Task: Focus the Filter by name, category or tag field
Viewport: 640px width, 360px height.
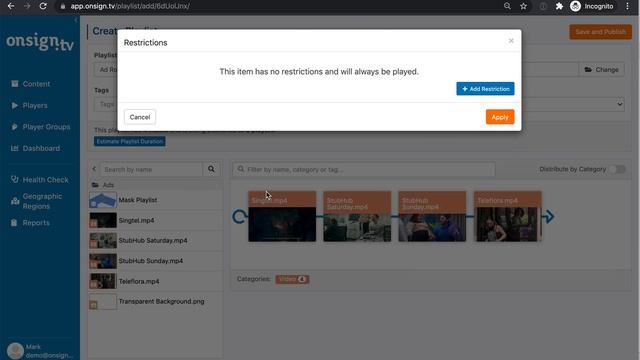Action: (x=364, y=169)
